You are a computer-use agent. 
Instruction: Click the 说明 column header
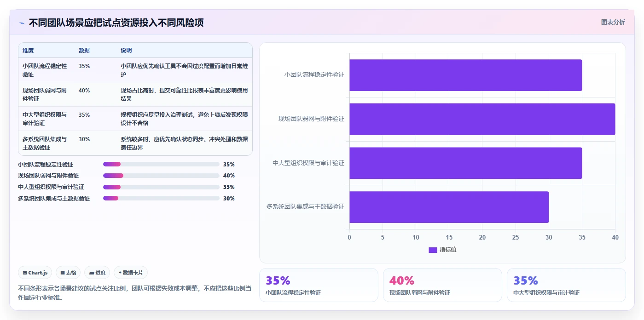click(x=126, y=51)
